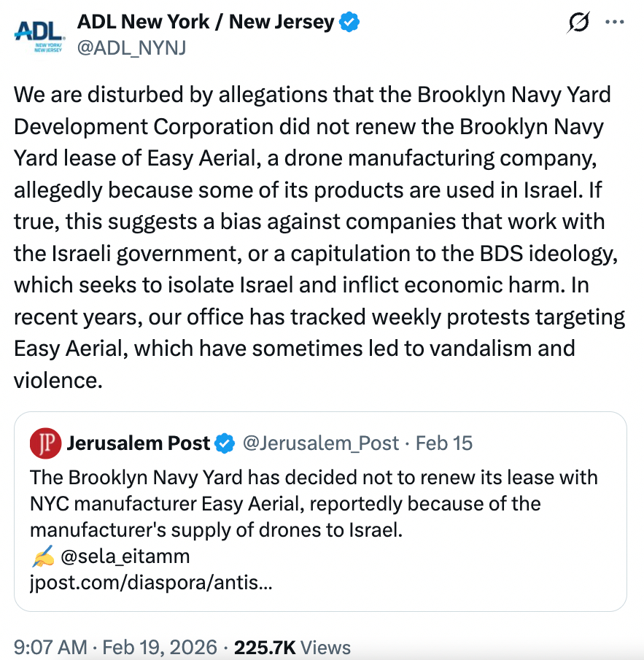Click verified badge next to ADL New York / New Jersey

(x=350, y=23)
